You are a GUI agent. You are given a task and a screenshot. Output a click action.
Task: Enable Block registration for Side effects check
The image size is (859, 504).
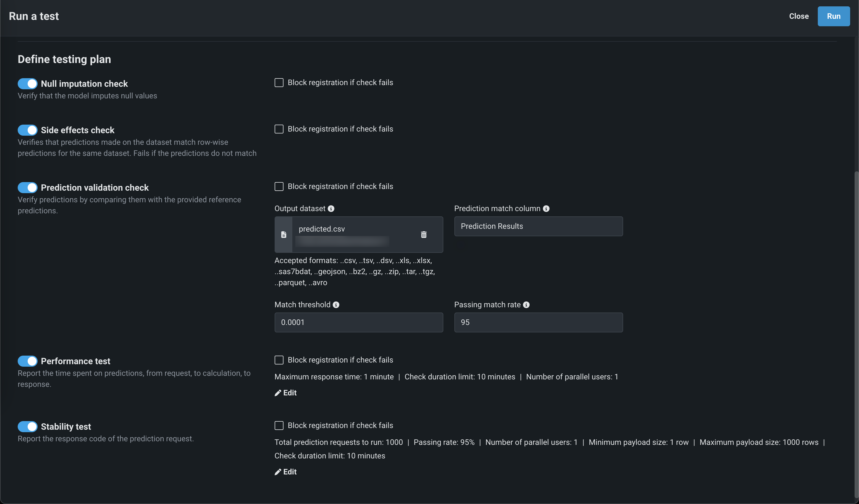click(279, 129)
